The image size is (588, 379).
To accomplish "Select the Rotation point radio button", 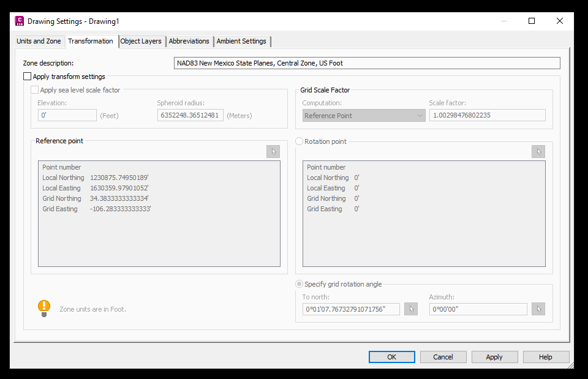I will point(298,141).
